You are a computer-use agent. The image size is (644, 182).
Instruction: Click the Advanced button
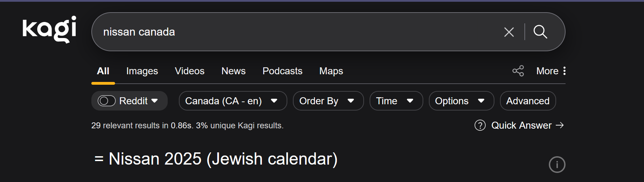point(528,101)
